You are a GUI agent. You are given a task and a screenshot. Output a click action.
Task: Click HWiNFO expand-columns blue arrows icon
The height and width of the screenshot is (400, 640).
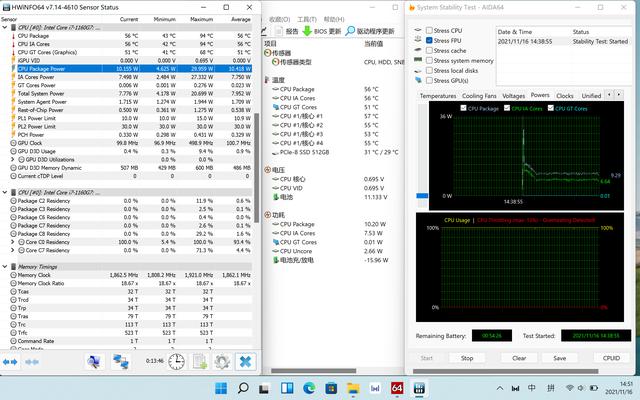pos(10,362)
